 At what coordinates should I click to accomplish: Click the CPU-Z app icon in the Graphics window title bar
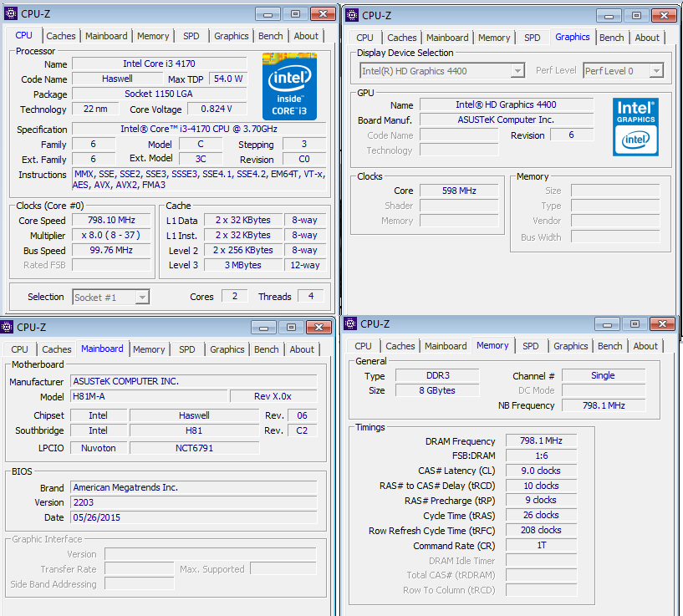(x=351, y=15)
